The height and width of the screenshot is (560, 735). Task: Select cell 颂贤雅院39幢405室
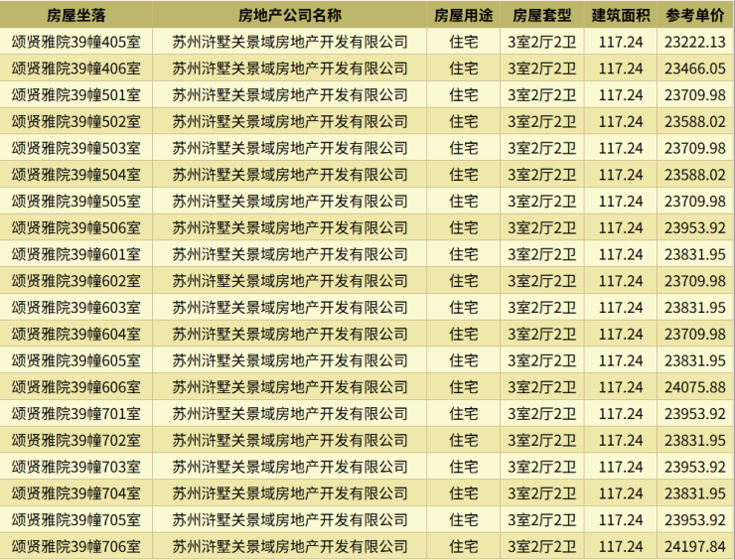pyautogui.click(x=75, y=42)
